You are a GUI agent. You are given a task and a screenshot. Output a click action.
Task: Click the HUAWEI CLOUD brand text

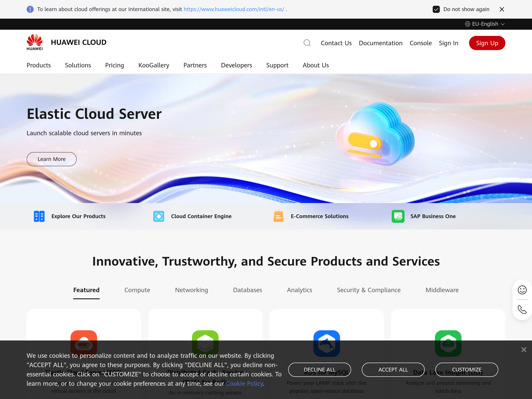(78, 42)
